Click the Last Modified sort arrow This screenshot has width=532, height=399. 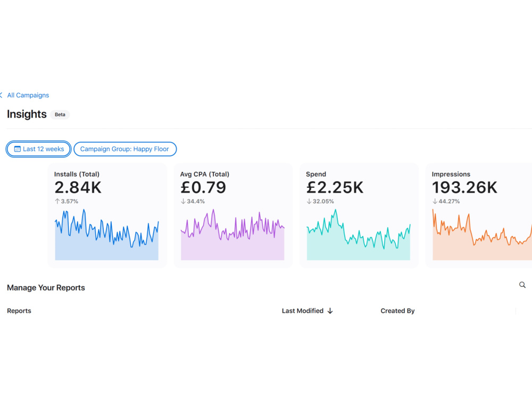tap(330, 311)
